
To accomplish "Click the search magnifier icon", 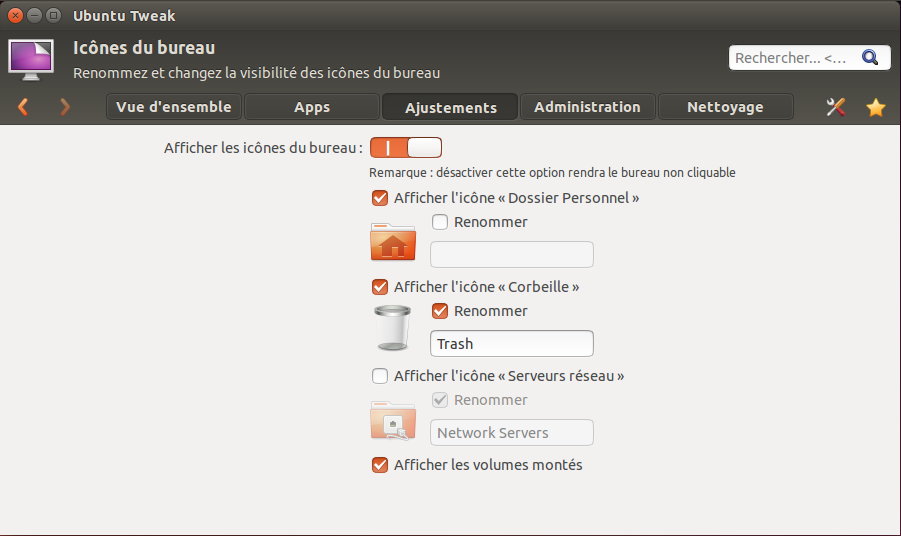I will pos(870,57).
